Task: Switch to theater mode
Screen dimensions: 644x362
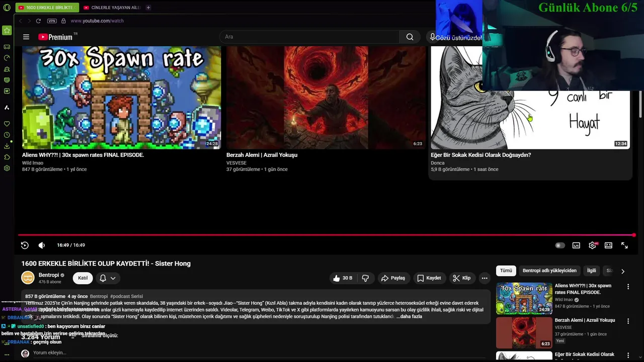Action: pos(608,245)
